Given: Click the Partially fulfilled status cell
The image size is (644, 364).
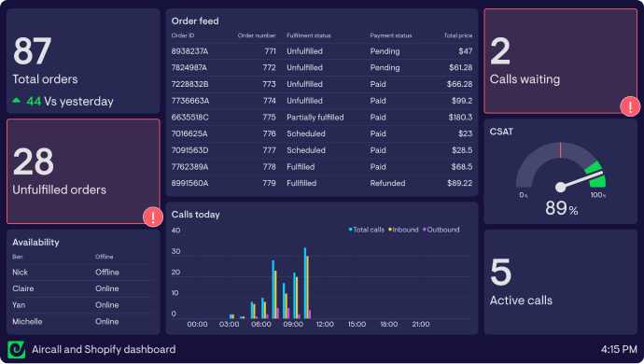Looking at the screenshot, I should [315, 118].
